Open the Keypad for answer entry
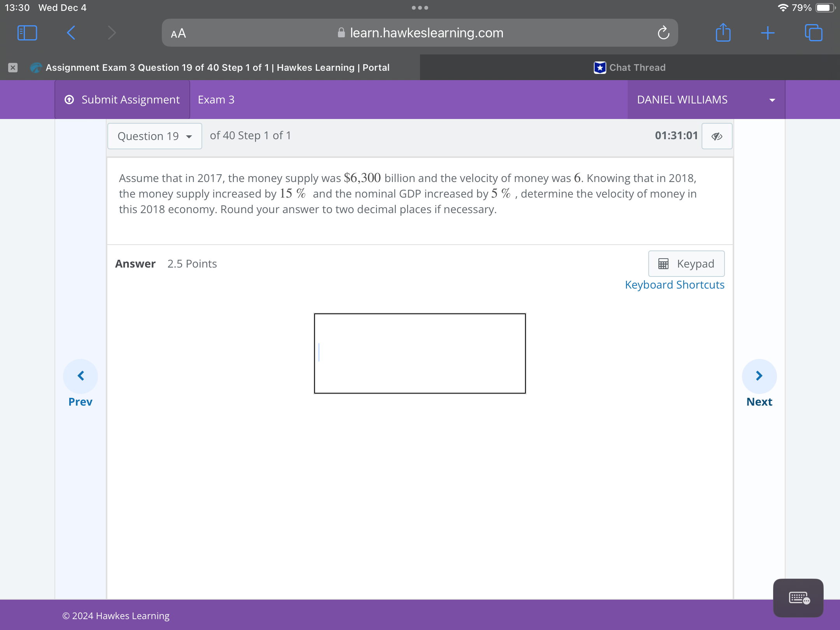840x630 pixels. (686, 264)
